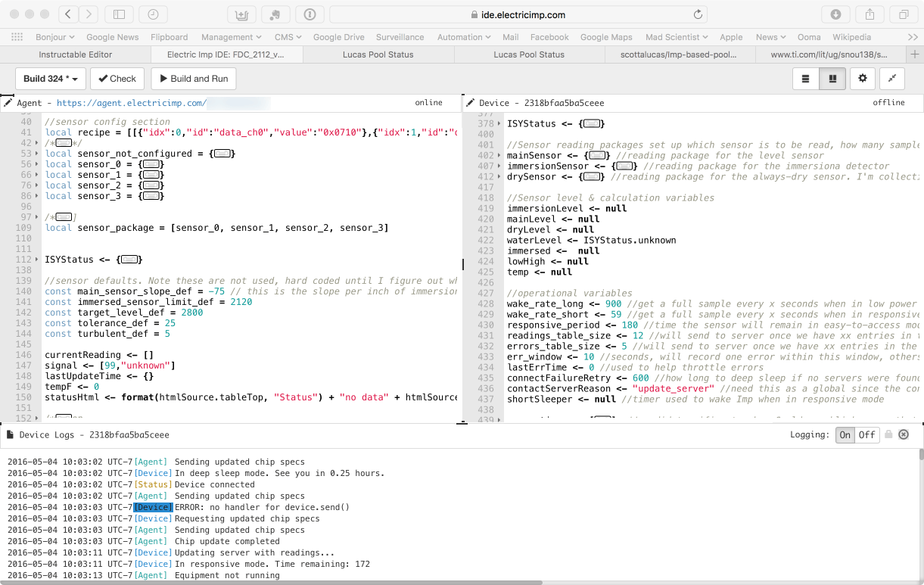Click the logs vertical scrollbar
924x585 pixels.
(x=920, y=454)
